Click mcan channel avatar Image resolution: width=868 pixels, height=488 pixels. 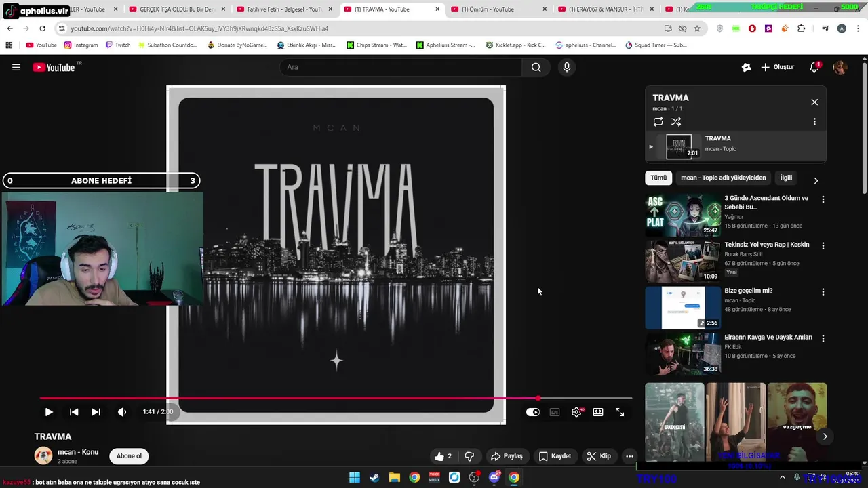[x=43, y=456]
